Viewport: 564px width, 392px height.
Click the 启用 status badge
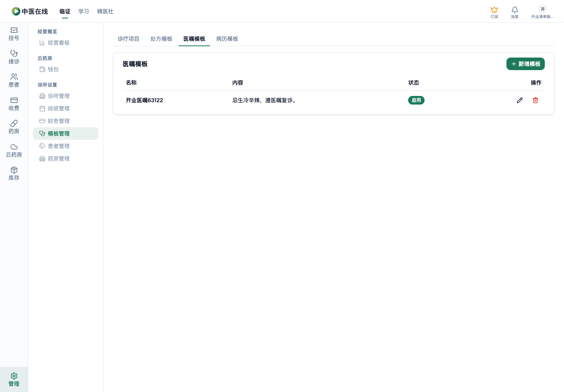click(416, 100)
